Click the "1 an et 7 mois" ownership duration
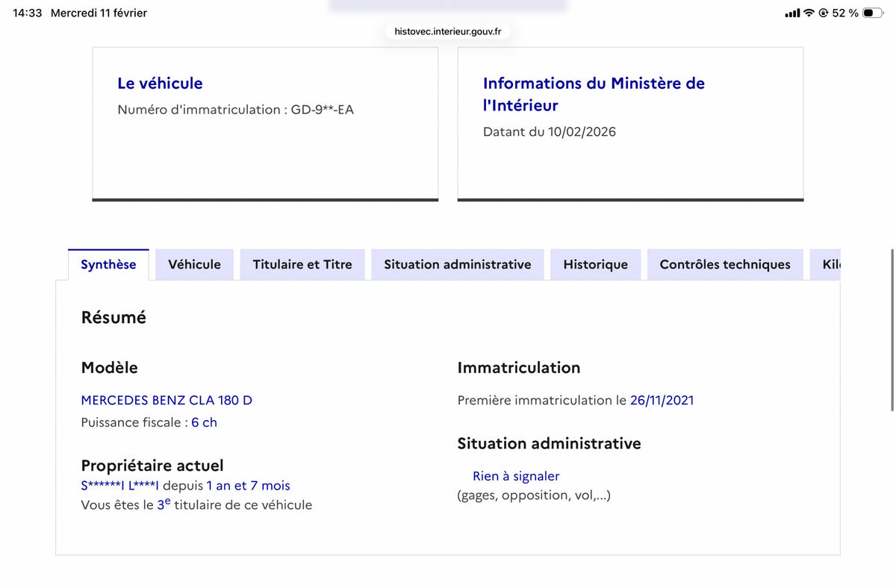Image resolution: width=896 pixels, height=588 pixels. click(248, 486)
